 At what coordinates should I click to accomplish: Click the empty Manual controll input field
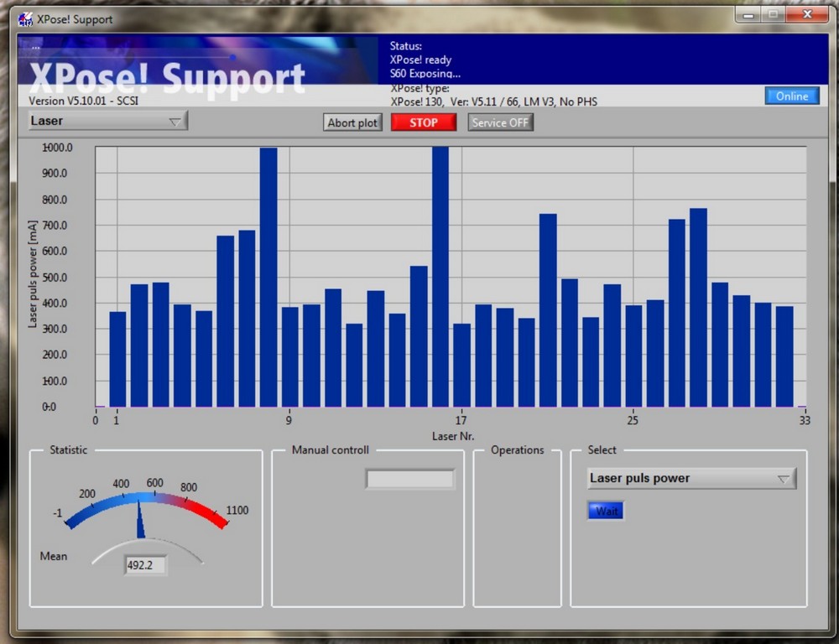410,479
